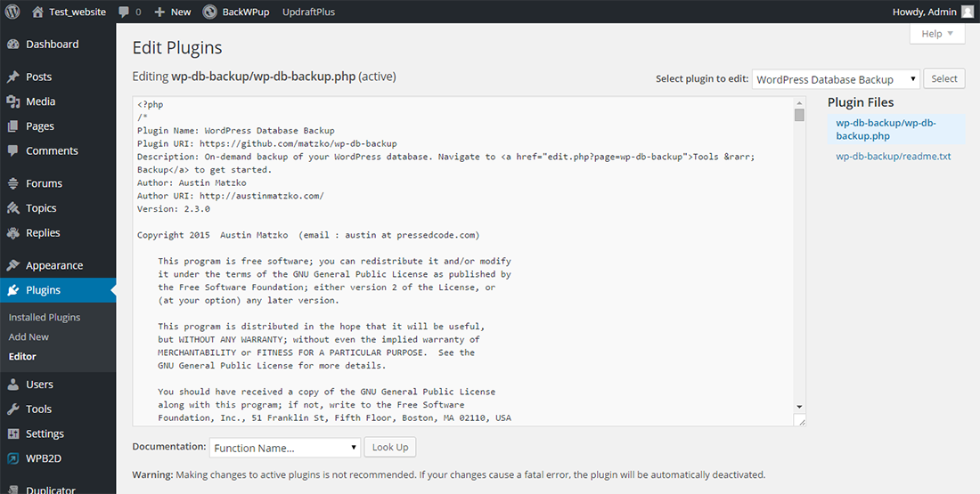Click the Pages icon in sidebar
The height and width of the screenshot is (494, 980).
[x=12, y=126]
